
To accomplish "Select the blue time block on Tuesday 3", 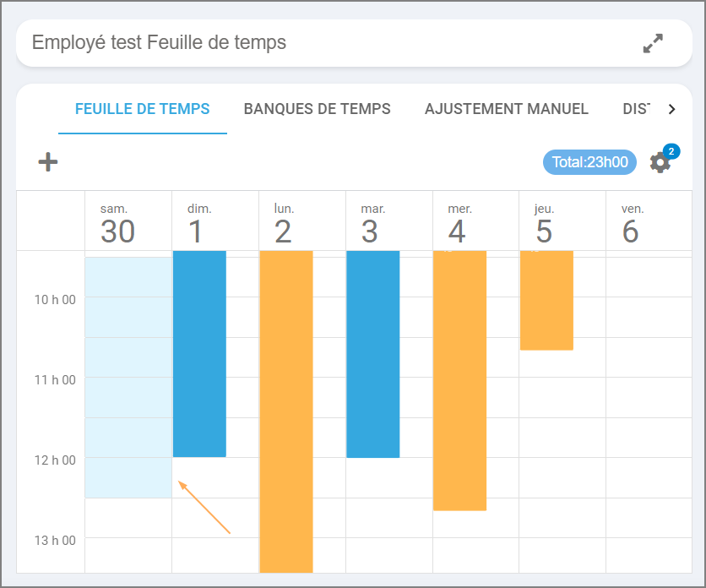I will 372,353.
